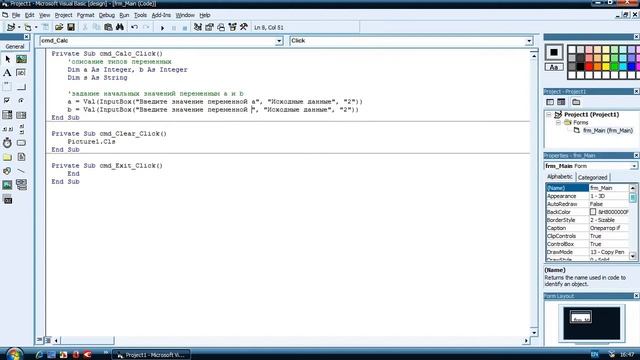Select the ListBox control in toolbox
Screen dimensions: 640x360
21,115
